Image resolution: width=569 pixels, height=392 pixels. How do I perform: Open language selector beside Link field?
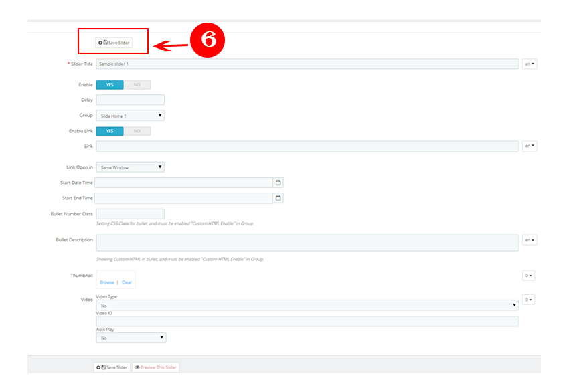tap(530, 146)
